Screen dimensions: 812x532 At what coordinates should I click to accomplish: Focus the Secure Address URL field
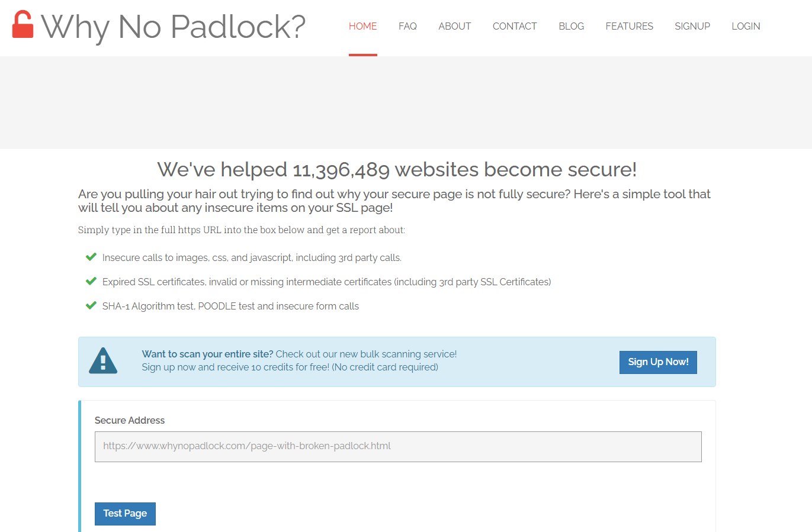pyautogui.click(x=398, y=447)
